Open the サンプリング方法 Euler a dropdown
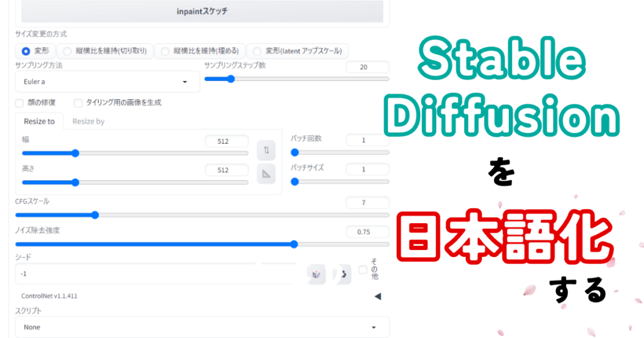The height and width of the screenshot is (338, 644). (107, 82)
